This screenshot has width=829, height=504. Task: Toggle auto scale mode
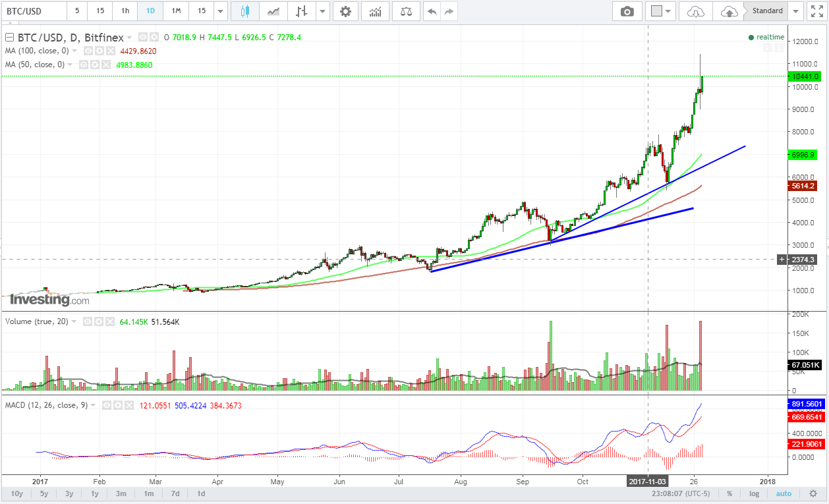(784, 493)
